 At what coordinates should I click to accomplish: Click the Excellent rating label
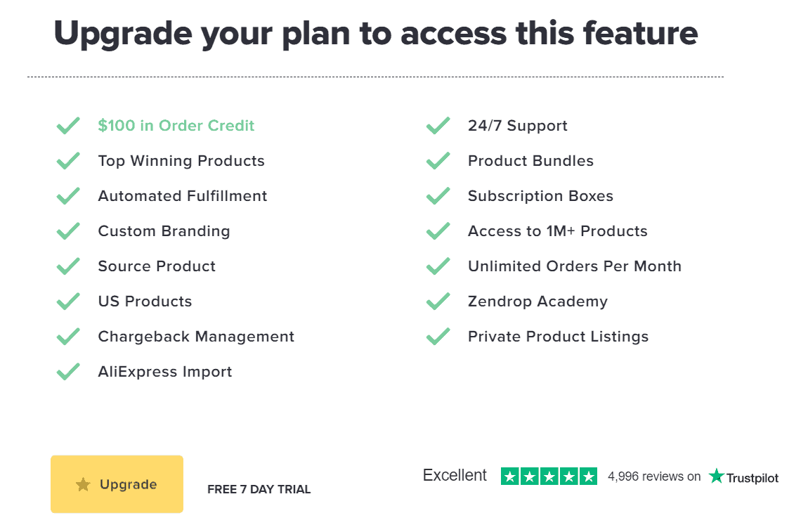tap(455, 475)
